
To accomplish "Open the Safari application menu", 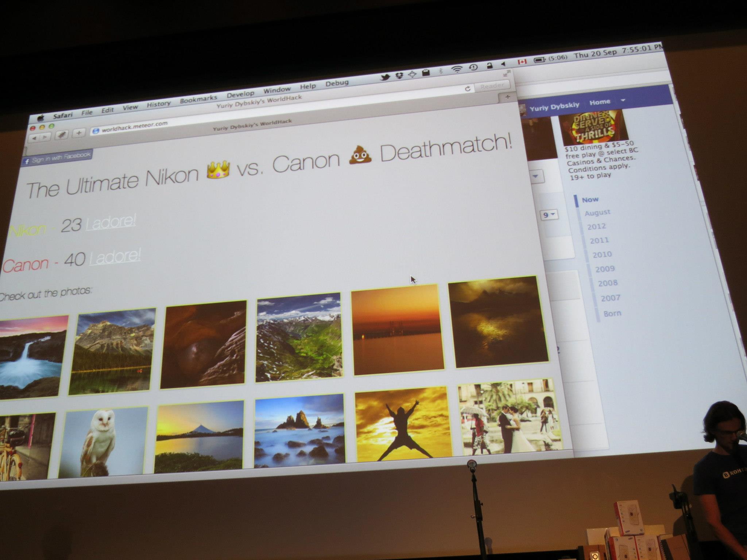I will [x=63, y=116].
